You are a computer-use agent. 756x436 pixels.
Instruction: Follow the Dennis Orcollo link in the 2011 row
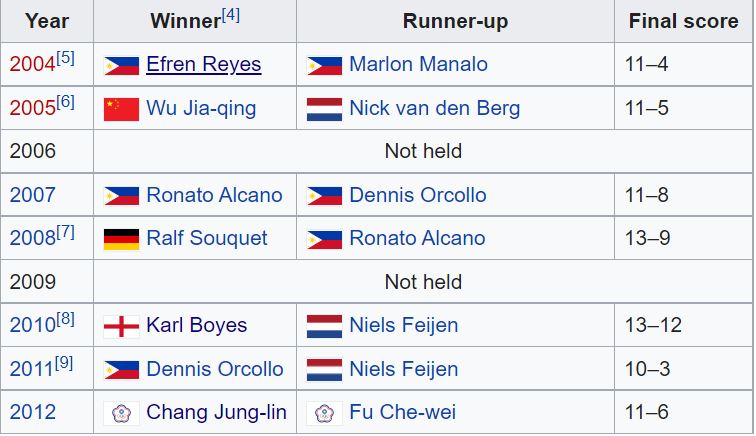(x=214, y=369)
